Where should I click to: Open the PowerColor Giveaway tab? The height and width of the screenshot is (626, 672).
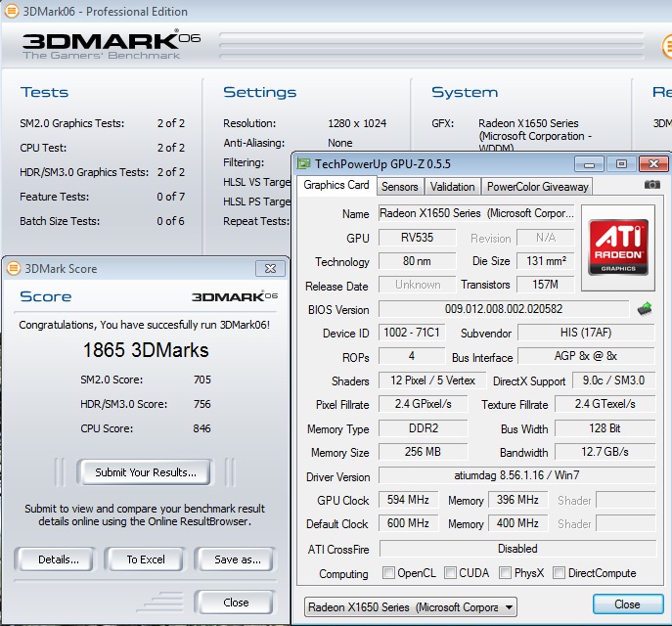pyautogui.click(x=537, y=187)
